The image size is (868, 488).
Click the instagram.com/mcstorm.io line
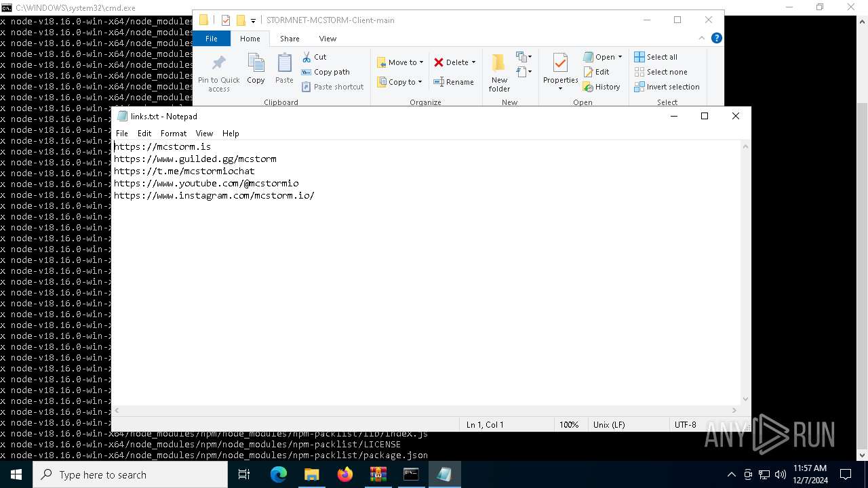[x=214, y=195]
